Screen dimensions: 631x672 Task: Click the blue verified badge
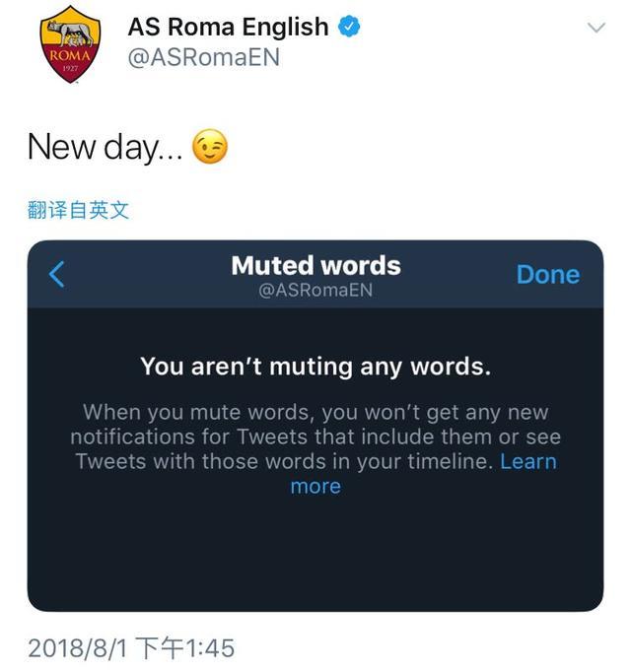pos(349,27)
